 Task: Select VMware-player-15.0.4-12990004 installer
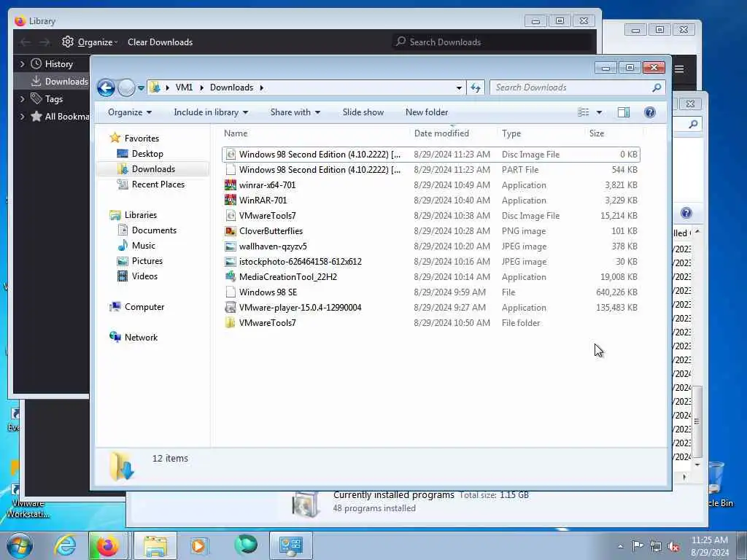430,308
